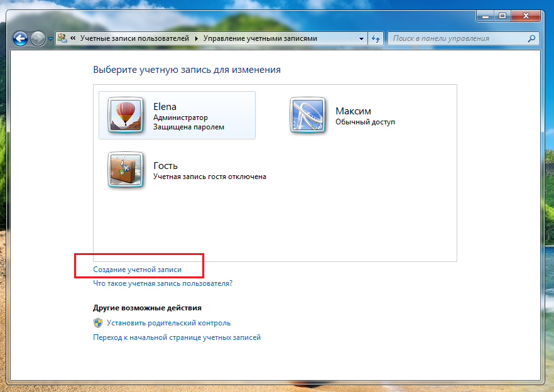Open the address bar history dropdown
The width and height of the screenshot is (554, 392).
tap(361, 38)
